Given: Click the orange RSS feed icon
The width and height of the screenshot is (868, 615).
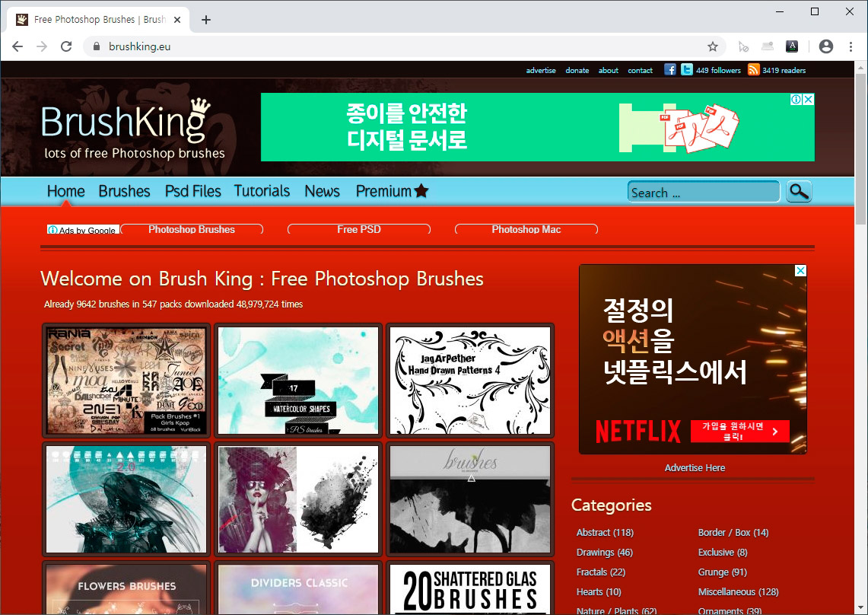Looking at the screenshot, I should (x=753, y=69).
